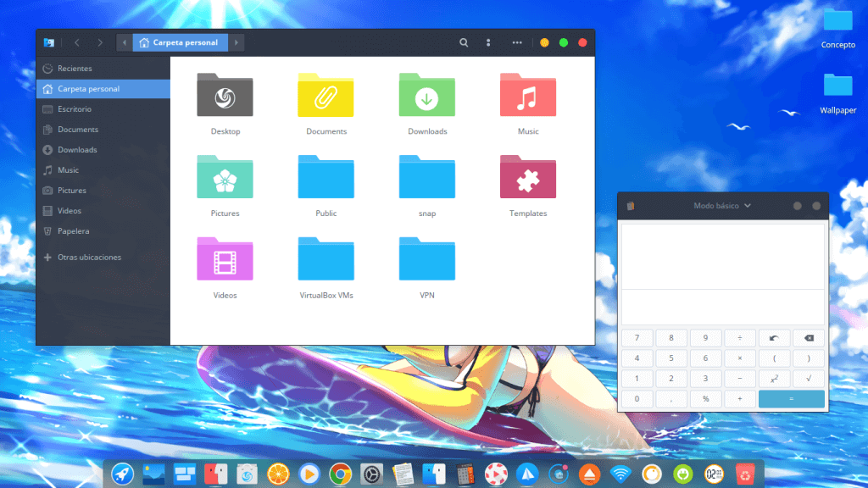The width and height of the screenshot is (868, 488).
Task: Click the Wi-Fi icon in the dock
Action: [620, 474]
